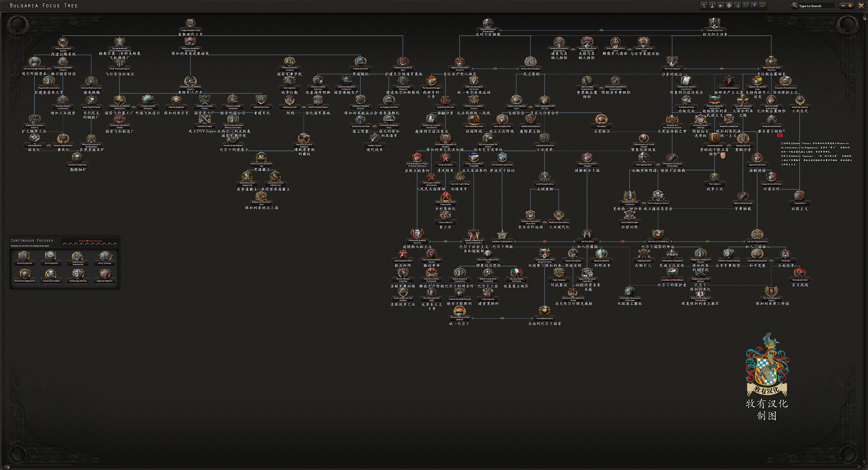The image size is (868, 470).
Task: Click the Total War focus label
Action: [x=785, y=261]
